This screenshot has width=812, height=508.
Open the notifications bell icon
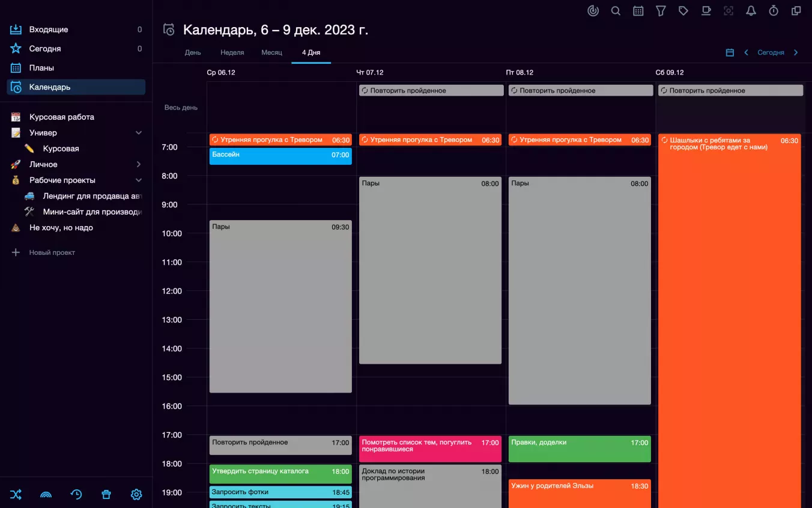click(x=751, y=11)
